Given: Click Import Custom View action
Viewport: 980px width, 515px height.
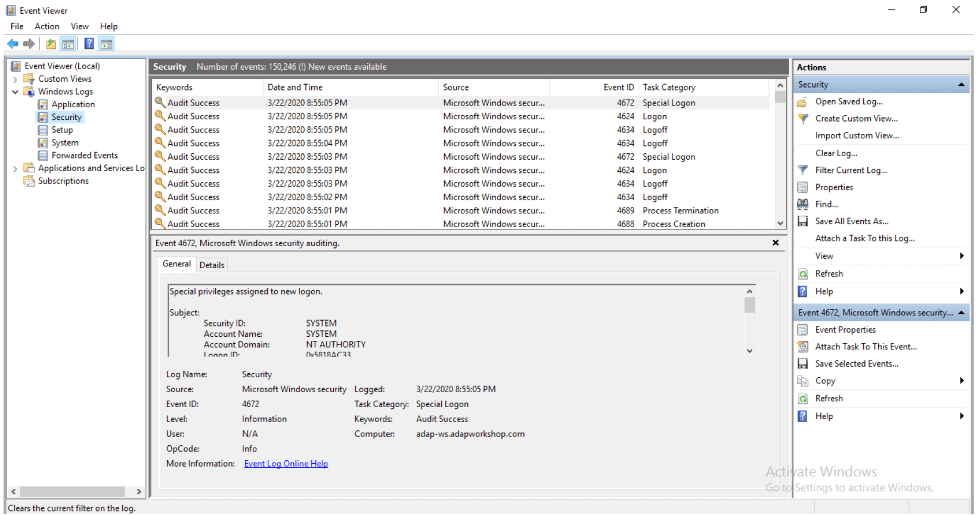Looking at the screenshot, I should click(x=857, y=136).
